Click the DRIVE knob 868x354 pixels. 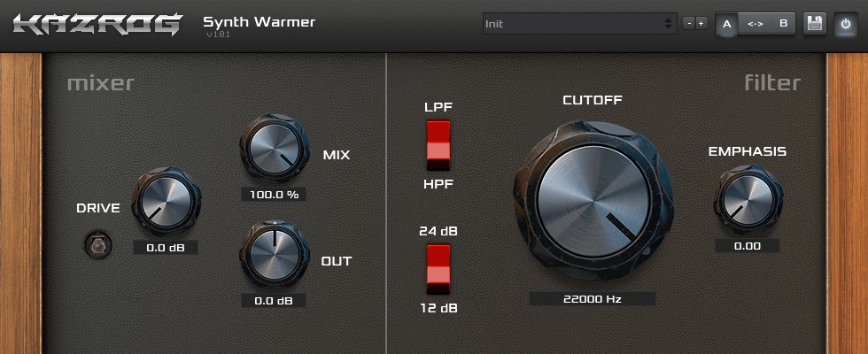pos(167,202)
